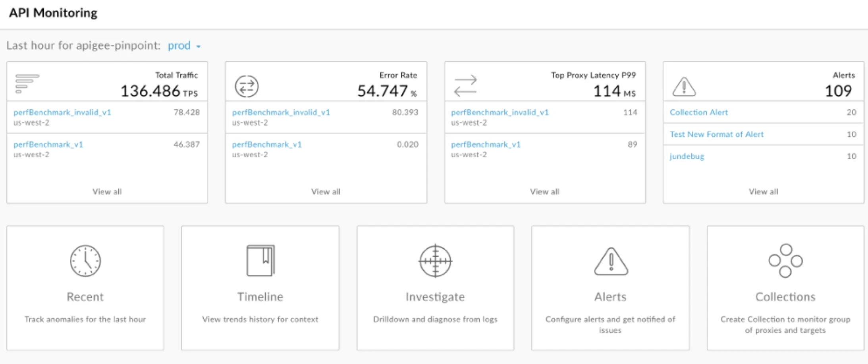Viewport: 868px width, 364px height.
Task: Click the Top Proxy Latency P99 heading
Action: pyautogui.click(x=594, y=75)
